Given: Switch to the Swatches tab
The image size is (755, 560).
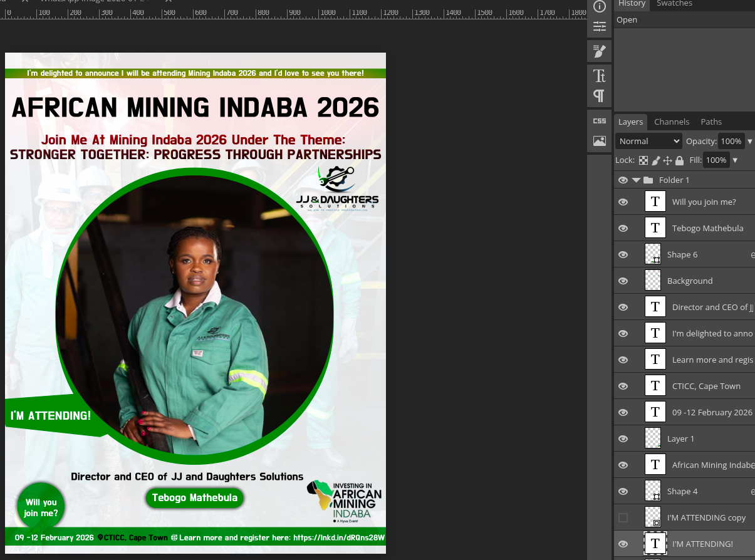Looking at the screenshot, I should [x=674, y=4].
